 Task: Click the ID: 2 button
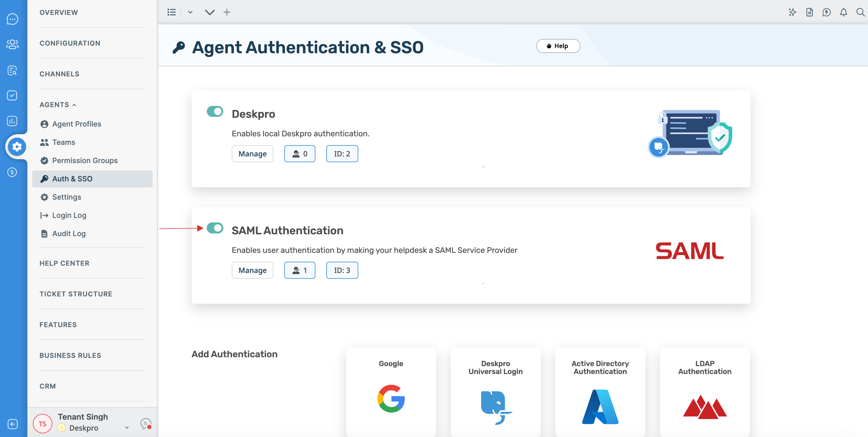tap(342, 154)
